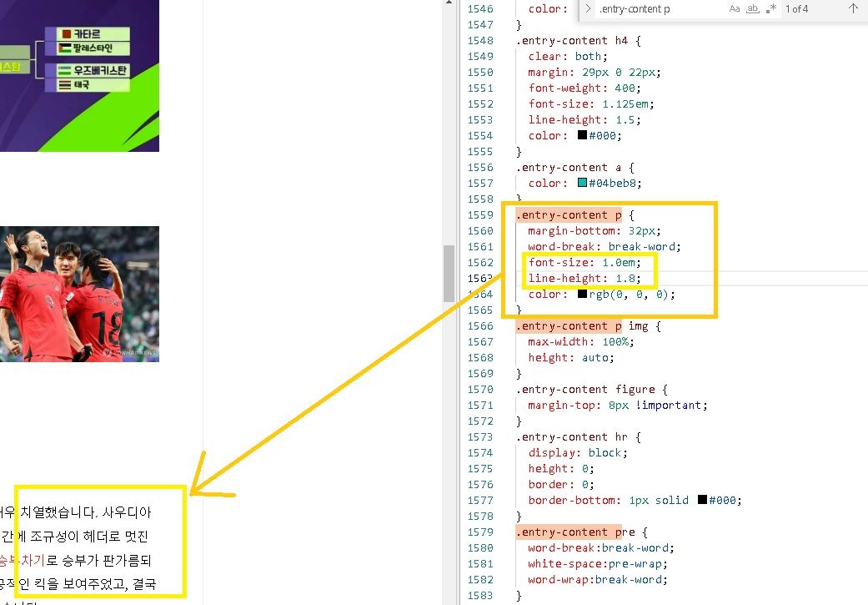Click '.entry-content p img {' selector

pyautogui.click(x=589, y=325)
